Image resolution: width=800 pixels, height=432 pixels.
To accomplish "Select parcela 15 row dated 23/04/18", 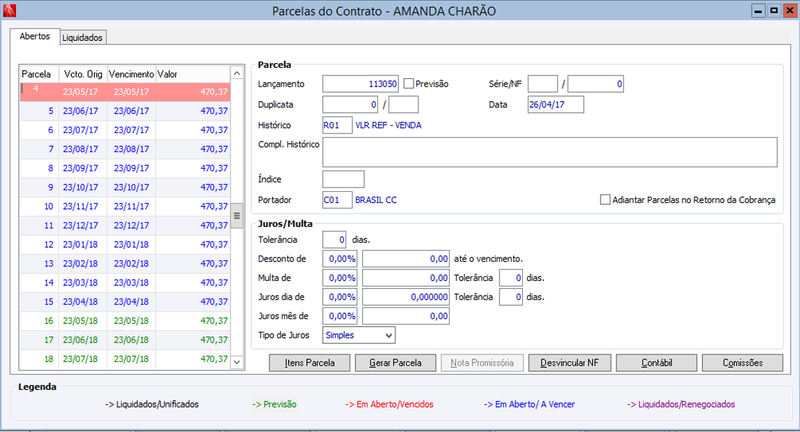I will coord(125,302).
